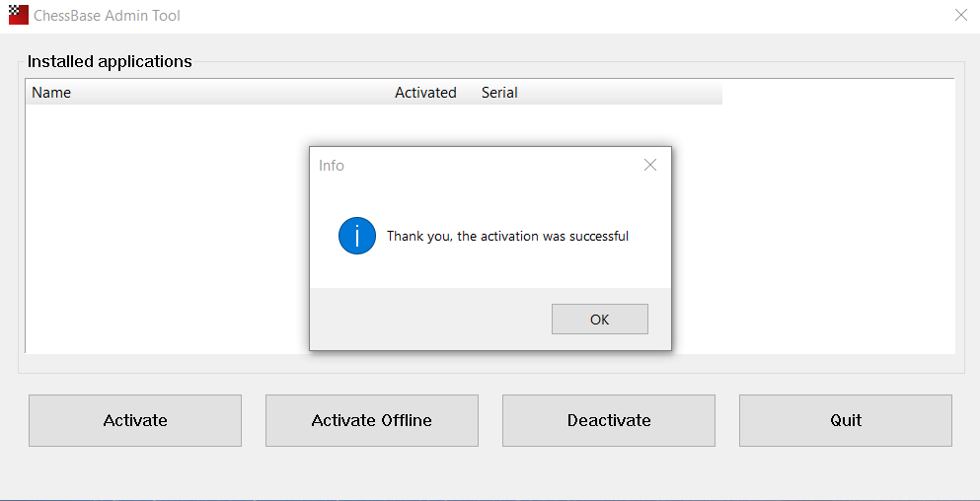Screen dimensions: 980x501
Task: Click the activation successful message text
Action: tap(507, 236)
